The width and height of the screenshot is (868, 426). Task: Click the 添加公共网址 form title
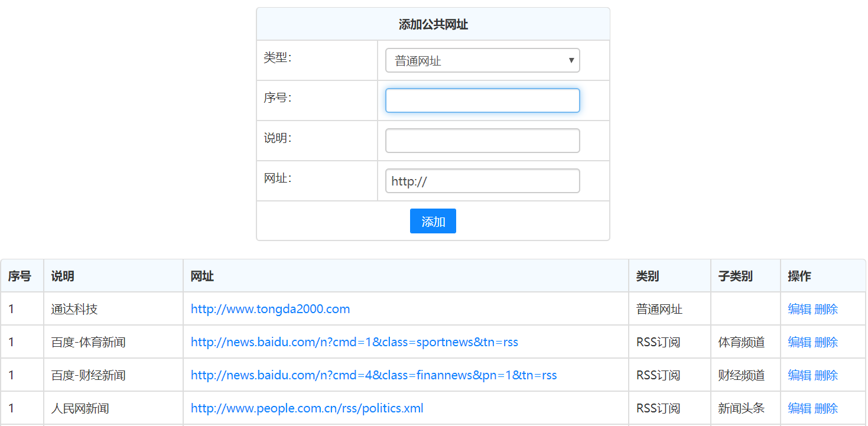point(433,24)
